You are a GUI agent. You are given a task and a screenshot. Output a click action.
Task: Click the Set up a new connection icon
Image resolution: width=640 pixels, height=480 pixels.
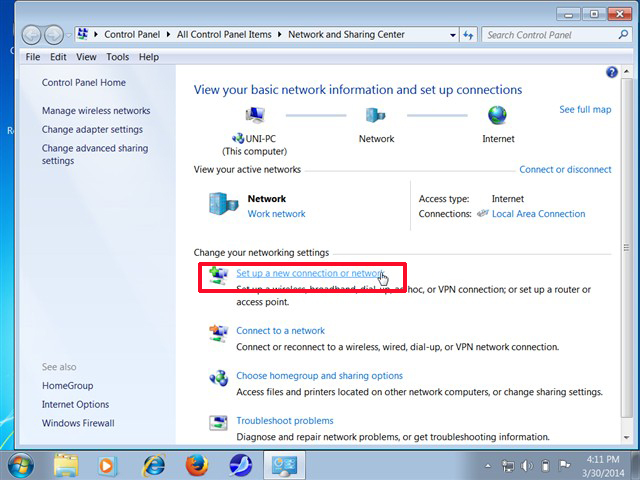point(219,275)
